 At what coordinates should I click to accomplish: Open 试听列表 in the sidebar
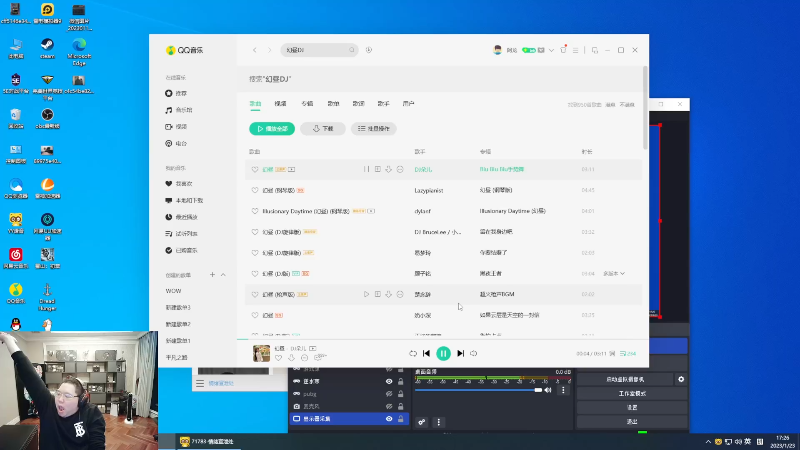[x=182, y=234]
